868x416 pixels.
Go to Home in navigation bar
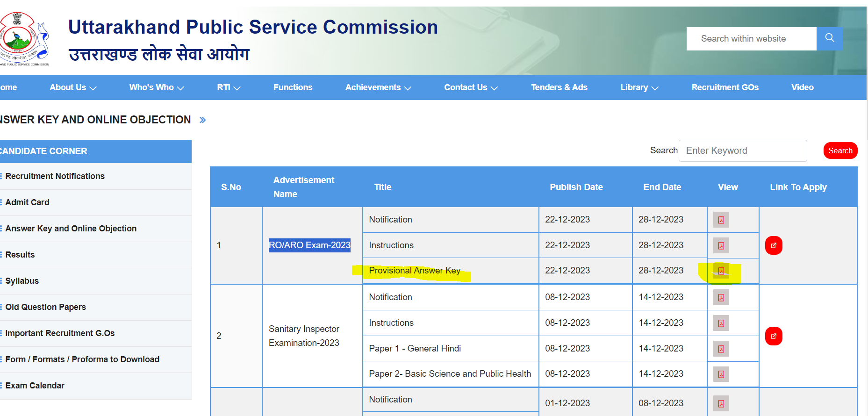8,87
